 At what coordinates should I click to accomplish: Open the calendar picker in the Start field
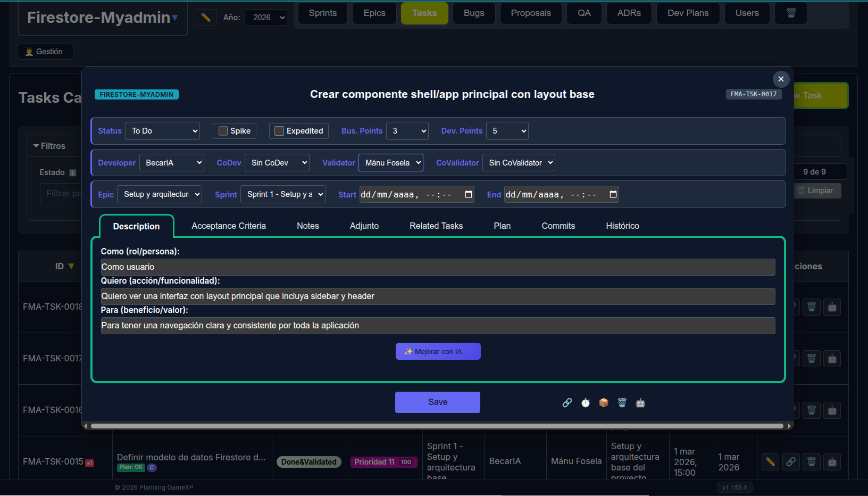[x=469, y=194]
